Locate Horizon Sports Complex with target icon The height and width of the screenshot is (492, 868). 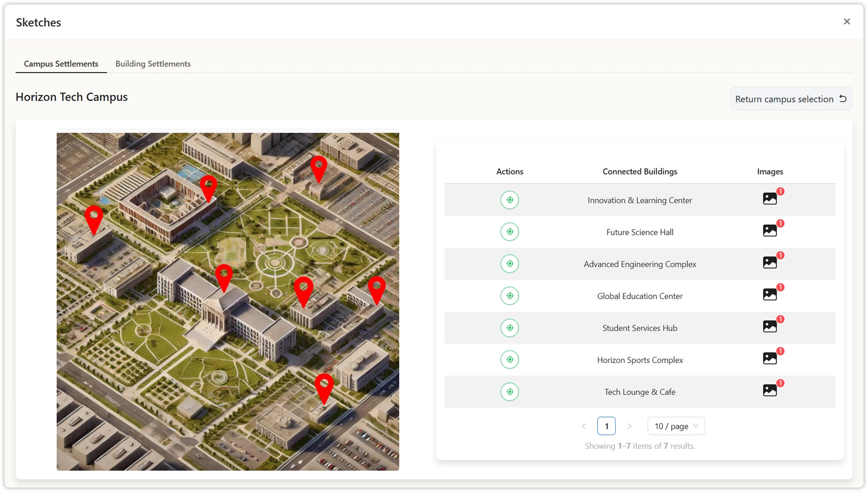(510, 360)
